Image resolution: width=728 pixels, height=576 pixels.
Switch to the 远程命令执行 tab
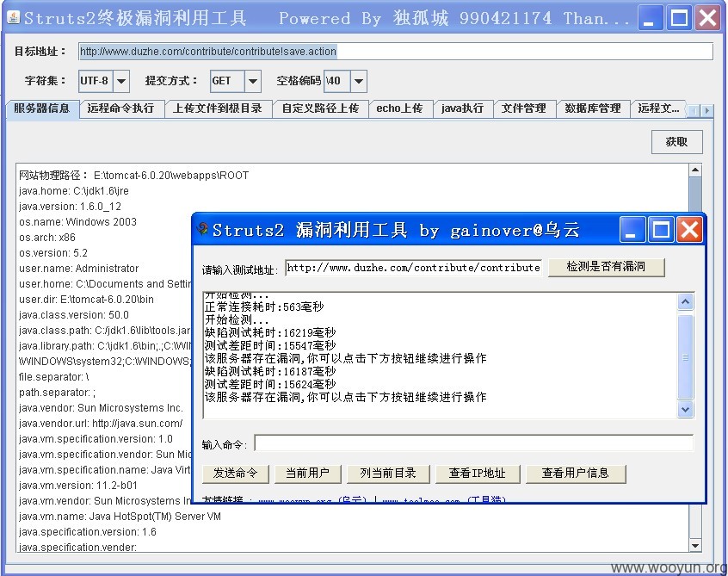pos(121,108)
